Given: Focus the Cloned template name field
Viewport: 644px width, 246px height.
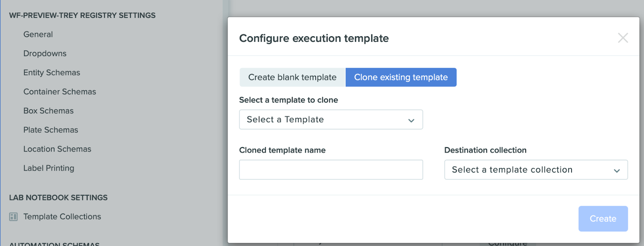Looking at the screenshot, I should click(331, 170).
